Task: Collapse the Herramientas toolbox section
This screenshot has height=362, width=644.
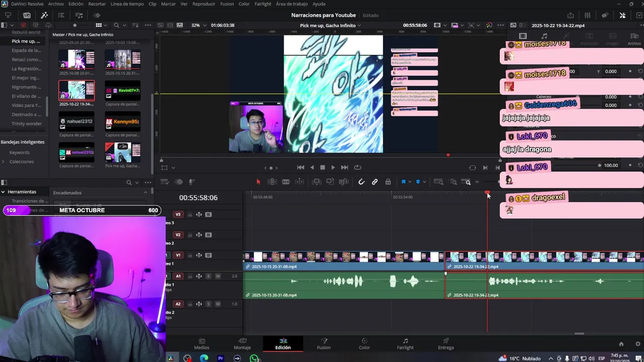Action: [x=3, y=192]
